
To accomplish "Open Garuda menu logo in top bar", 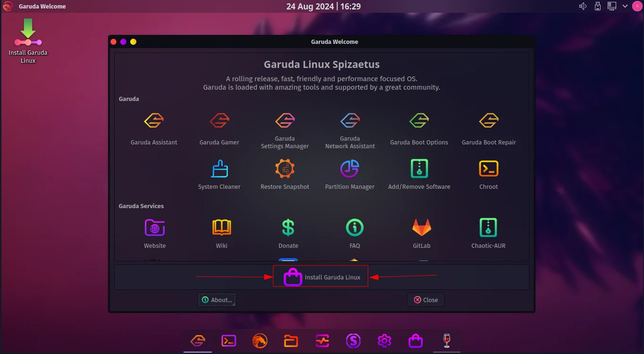I will (x=8, y=6).
